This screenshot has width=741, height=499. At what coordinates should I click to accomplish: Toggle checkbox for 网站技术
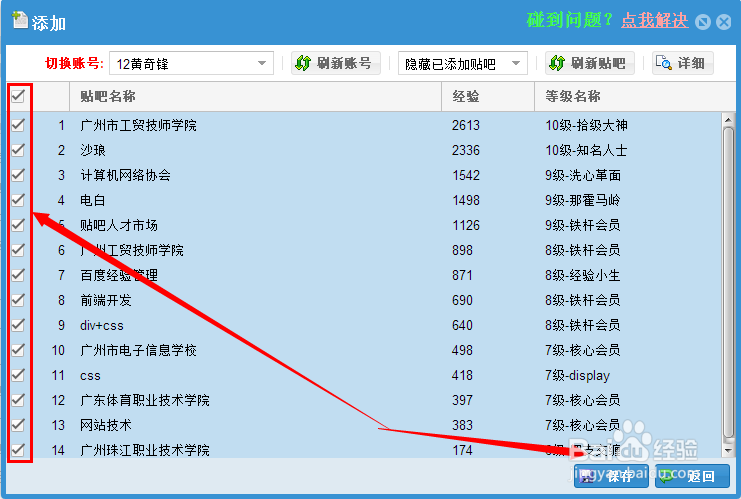click(x=18, y=425)
